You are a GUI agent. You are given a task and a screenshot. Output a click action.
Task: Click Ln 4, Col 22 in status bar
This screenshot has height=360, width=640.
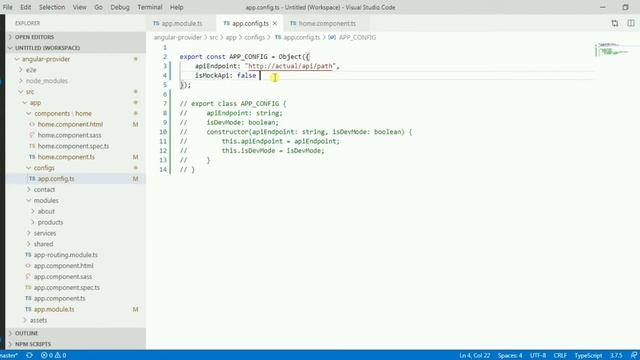coord(474,356)
